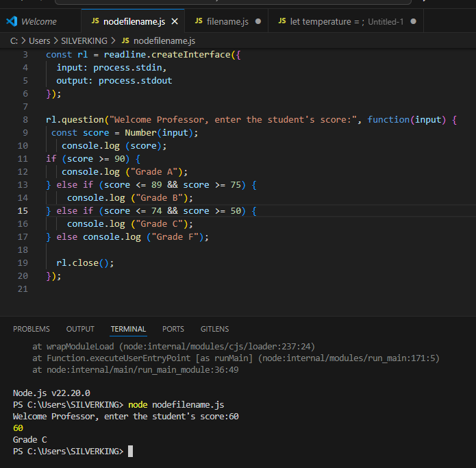The image size is (476, 468).
Task: Click line number 8 in the gutter
Action: pyautogui.click(x=25, y=120)
